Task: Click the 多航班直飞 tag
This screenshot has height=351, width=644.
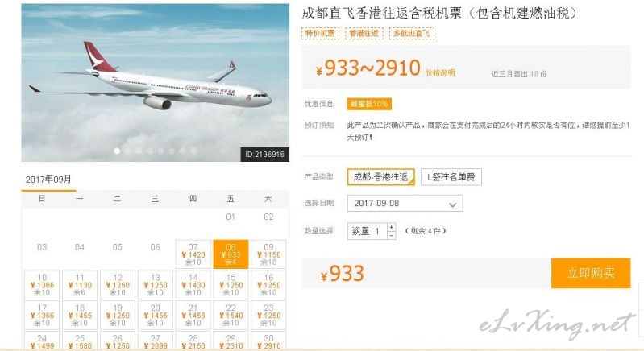Action: pos(412,33)
